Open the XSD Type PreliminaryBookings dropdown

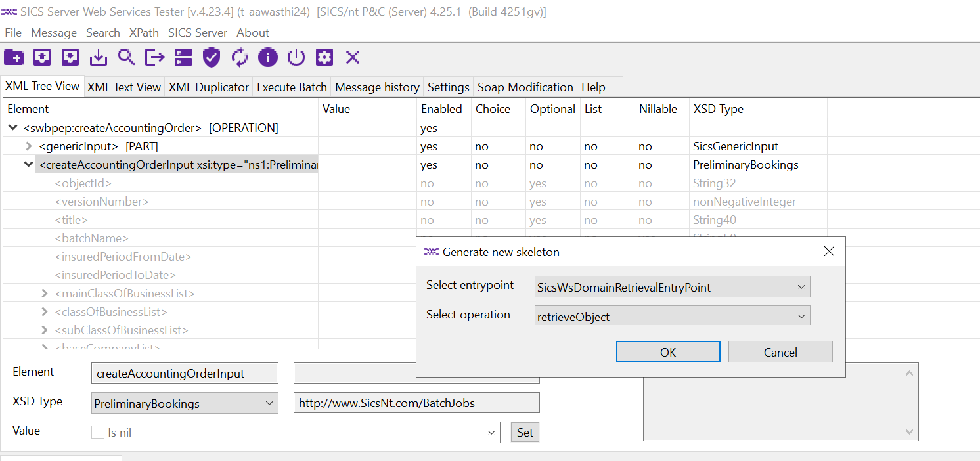pyautogui.click(x=185, y=403)
